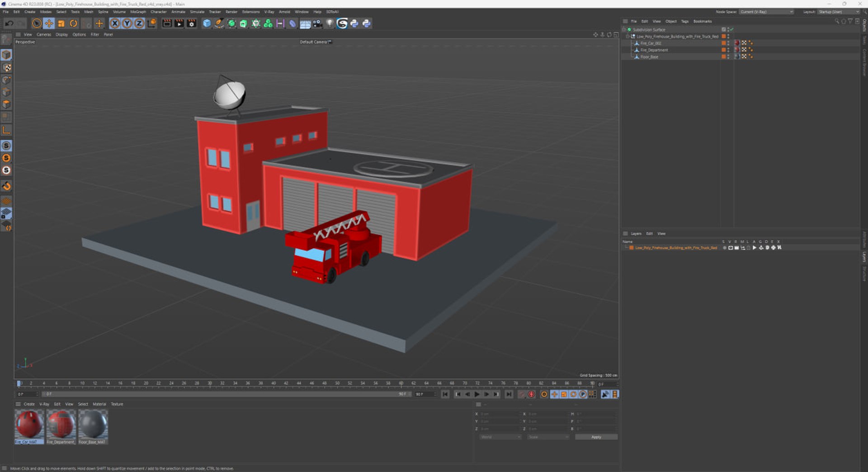Toggle the Y axis lock
The width and height of the screenshot is (868, 472).
[x=127, y=24]
